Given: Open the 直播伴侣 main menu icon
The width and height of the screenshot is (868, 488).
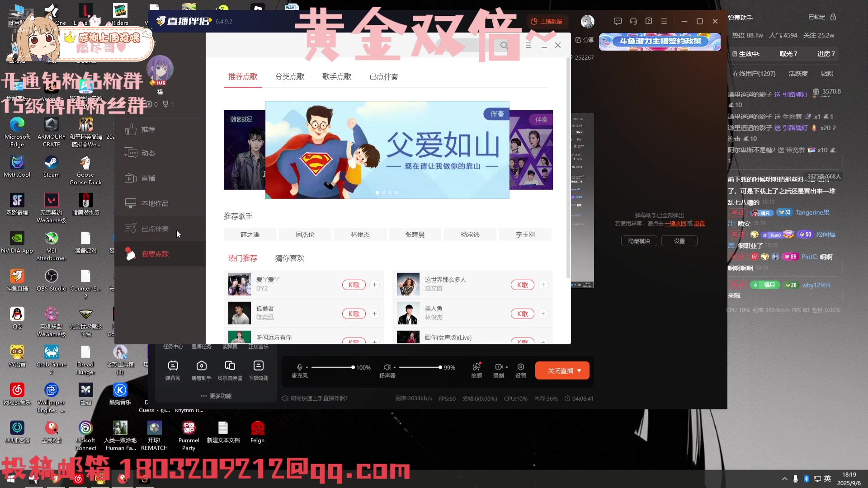Looking at the screenshot, I should pyautogui.click(x=664, y=21).
